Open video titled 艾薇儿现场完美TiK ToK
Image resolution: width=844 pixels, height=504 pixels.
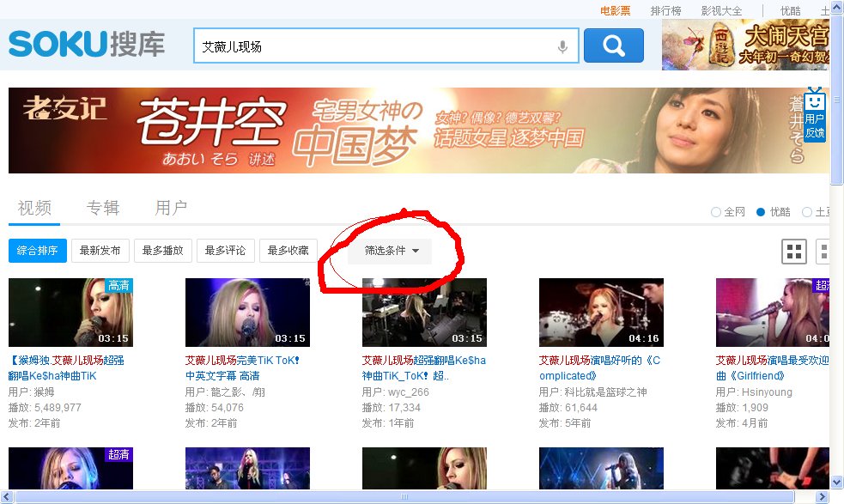pos(242,361)
